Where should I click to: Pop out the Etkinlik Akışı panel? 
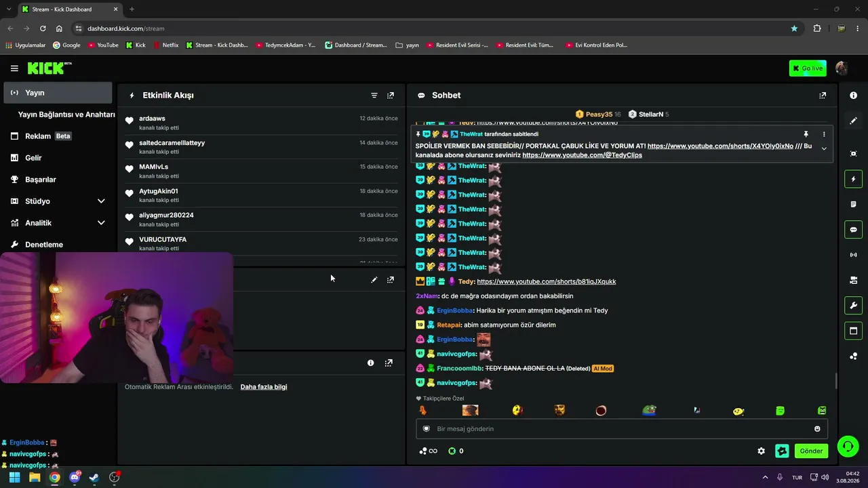point(391,96)
